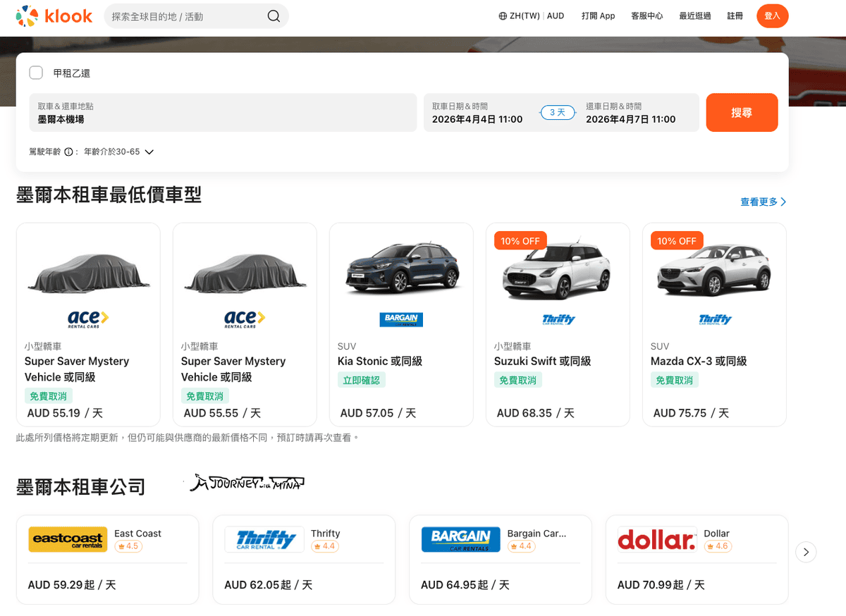Click the 立即確認 tag on Kia Stonic
Image resolution: width=846 pixels, height=616 pixels.
click(x=362, y=380)
